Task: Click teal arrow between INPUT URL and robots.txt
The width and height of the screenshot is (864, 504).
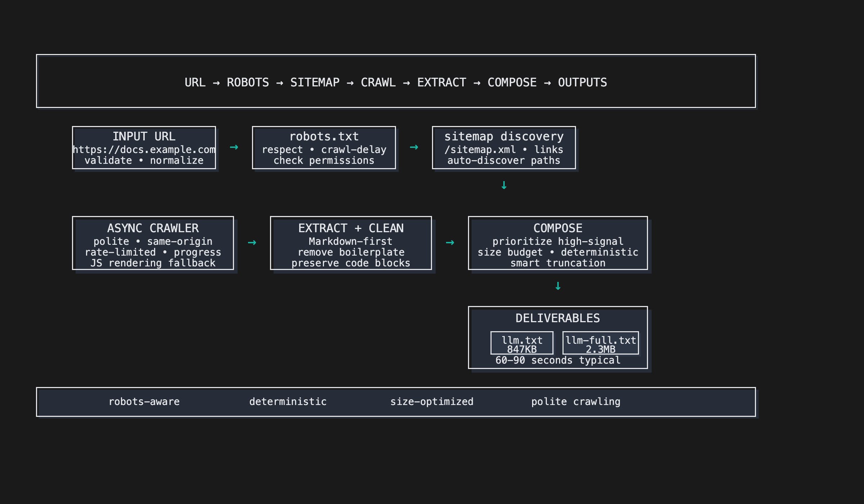Action: (x=234, y=147)
